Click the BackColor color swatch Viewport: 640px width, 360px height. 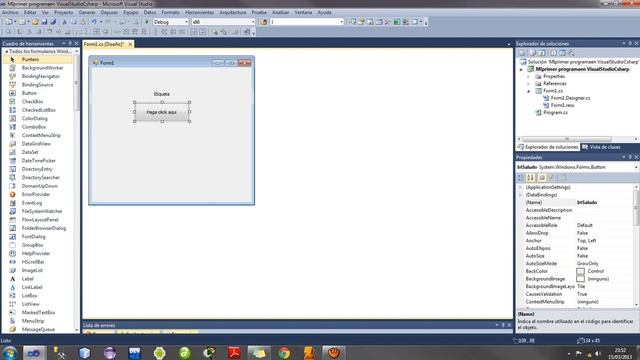click(580, 271)
